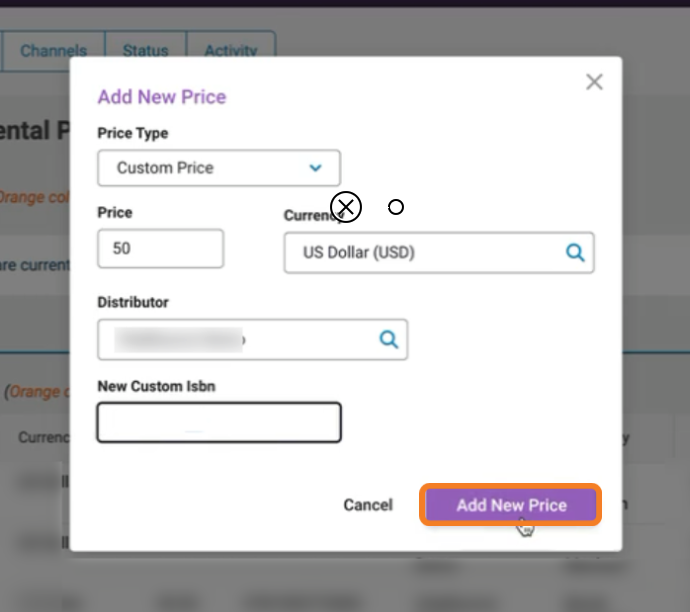Focus the Price field containing 50

[161, 248]
